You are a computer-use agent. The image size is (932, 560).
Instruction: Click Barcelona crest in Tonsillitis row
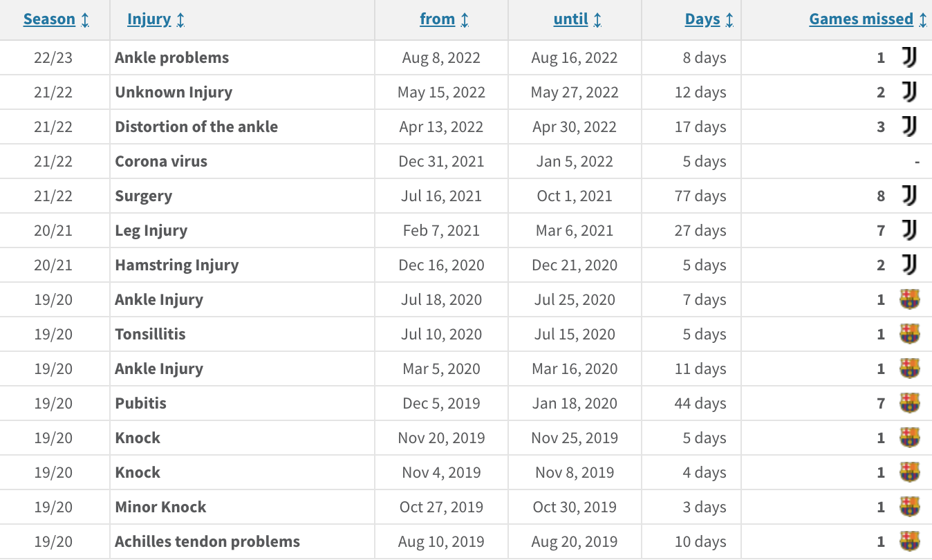pos(910,334)
